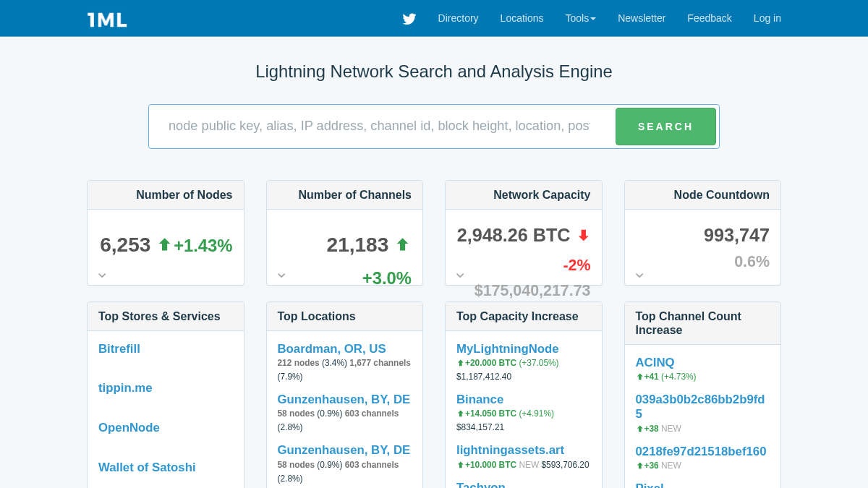The width and height of the screenshot is (868, 488).
Task: Open the Twitter bird icon link
Action: (409, 19)
